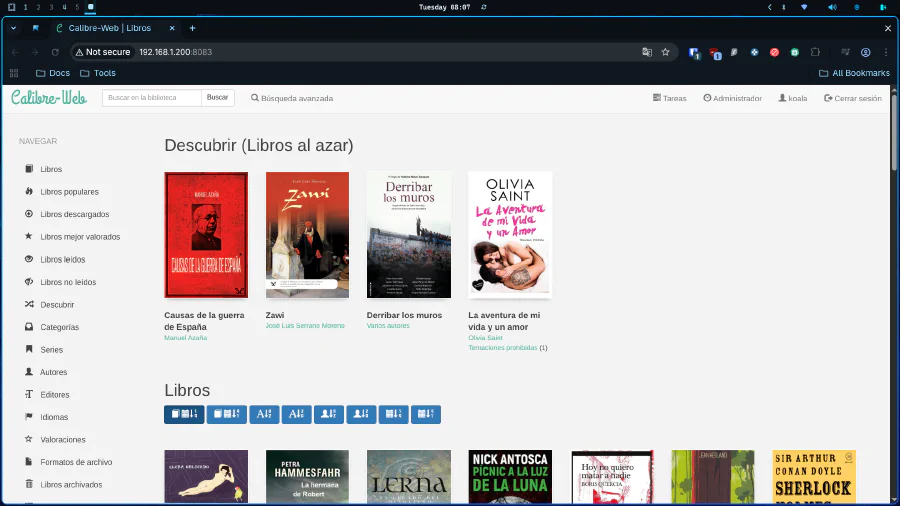Sort books by author ascending
Viewport: 900px width, 506px height.
(x=329, y=414)
